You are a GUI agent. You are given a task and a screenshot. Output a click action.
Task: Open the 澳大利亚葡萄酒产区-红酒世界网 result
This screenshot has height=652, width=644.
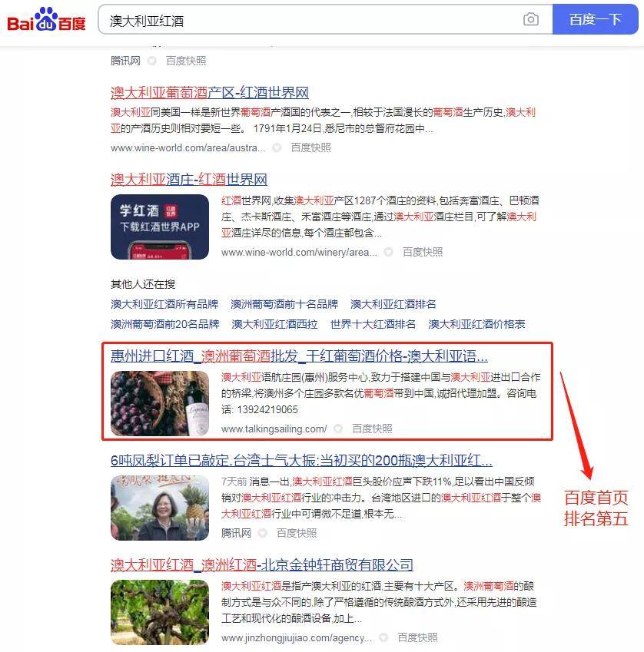pos(207,92)
